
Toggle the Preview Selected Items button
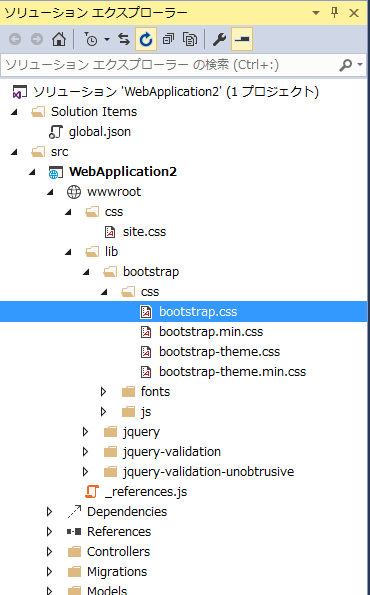[242, 39]
